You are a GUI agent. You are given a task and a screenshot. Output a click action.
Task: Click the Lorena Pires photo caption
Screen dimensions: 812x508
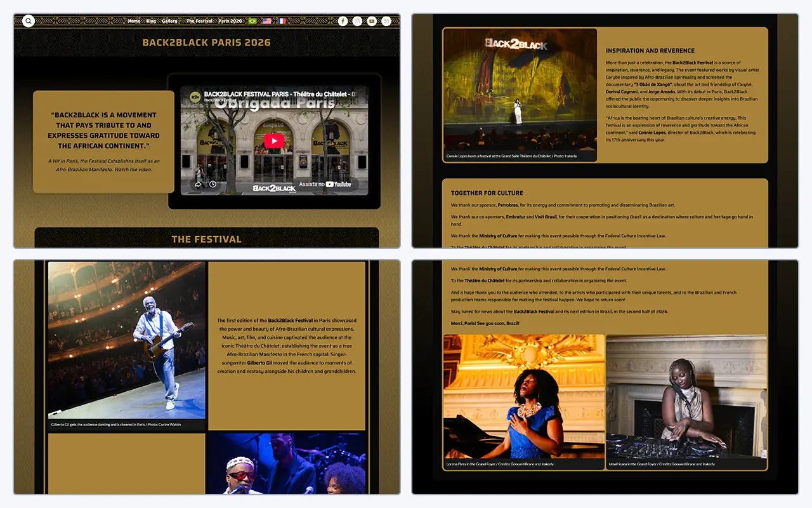pyautogui.click(x=500, y=464)
